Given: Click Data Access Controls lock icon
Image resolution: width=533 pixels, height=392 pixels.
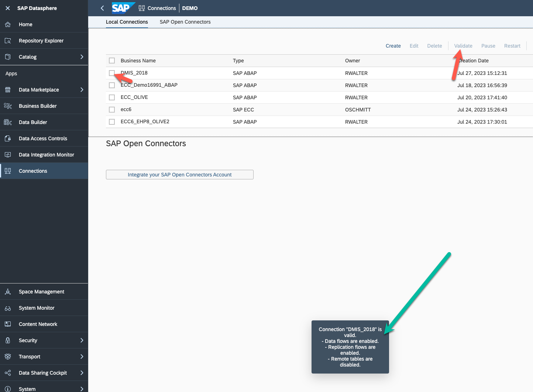Looking at the screenshot, I should pyautogui.click(x=8, y=138).
